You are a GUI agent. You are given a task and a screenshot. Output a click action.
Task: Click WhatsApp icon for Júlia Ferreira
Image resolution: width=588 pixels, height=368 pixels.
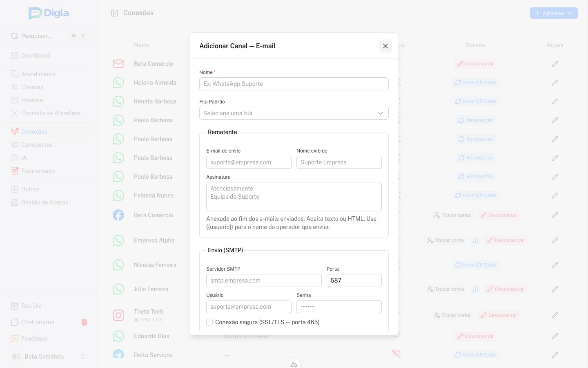point(118,289)
